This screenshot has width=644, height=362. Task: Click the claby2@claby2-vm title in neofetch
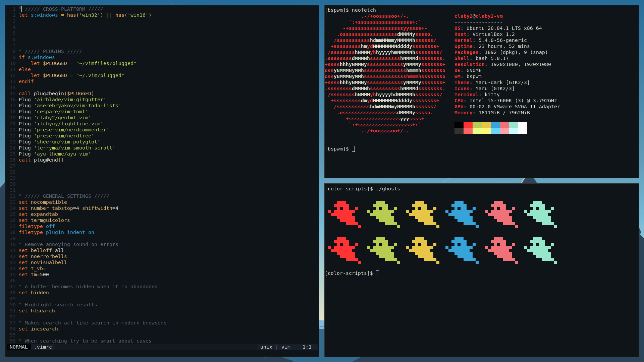coord(478,16)
